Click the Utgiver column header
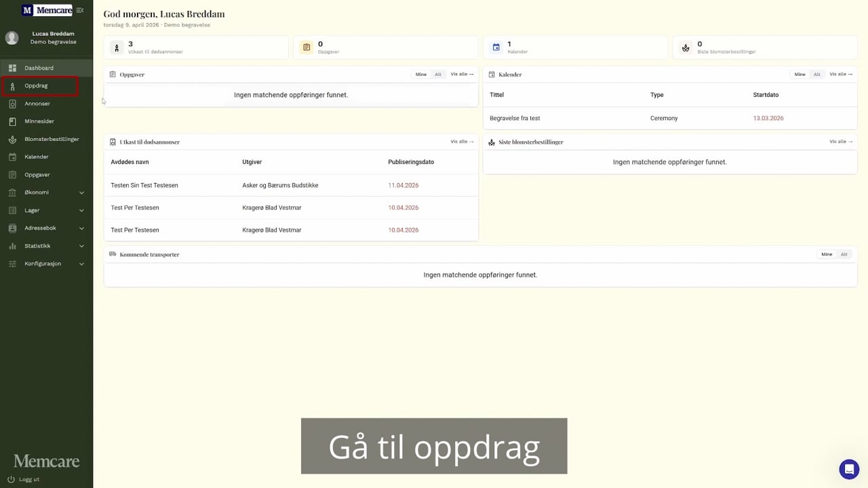The image size is (868, 488). [252, 162]
